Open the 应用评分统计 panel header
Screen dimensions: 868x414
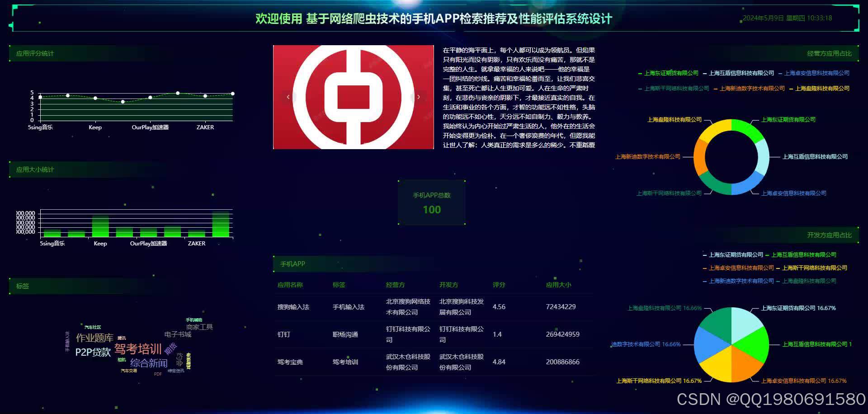click(35, 53)
